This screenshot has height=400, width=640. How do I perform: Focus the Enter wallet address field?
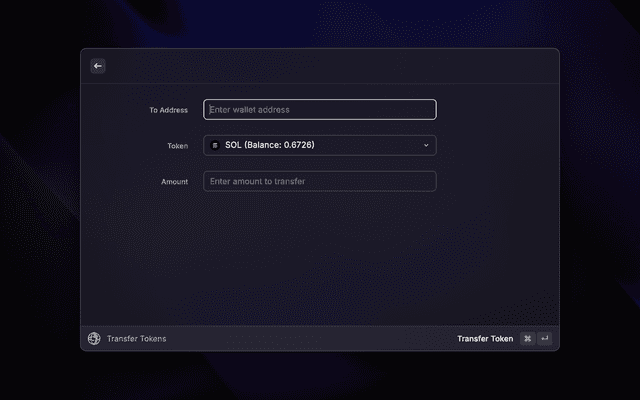click(320, 110)
